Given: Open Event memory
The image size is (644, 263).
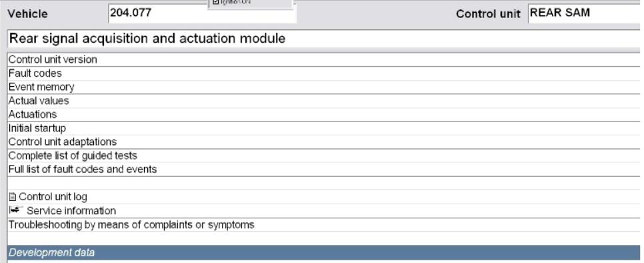Looking at the screenshot, I should [323, 87].
